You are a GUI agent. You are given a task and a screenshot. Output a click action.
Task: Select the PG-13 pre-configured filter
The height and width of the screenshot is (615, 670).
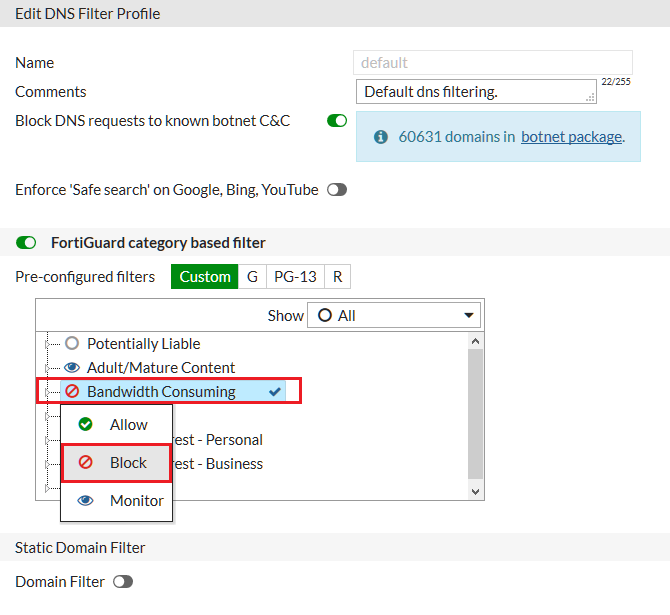(294, 276)
